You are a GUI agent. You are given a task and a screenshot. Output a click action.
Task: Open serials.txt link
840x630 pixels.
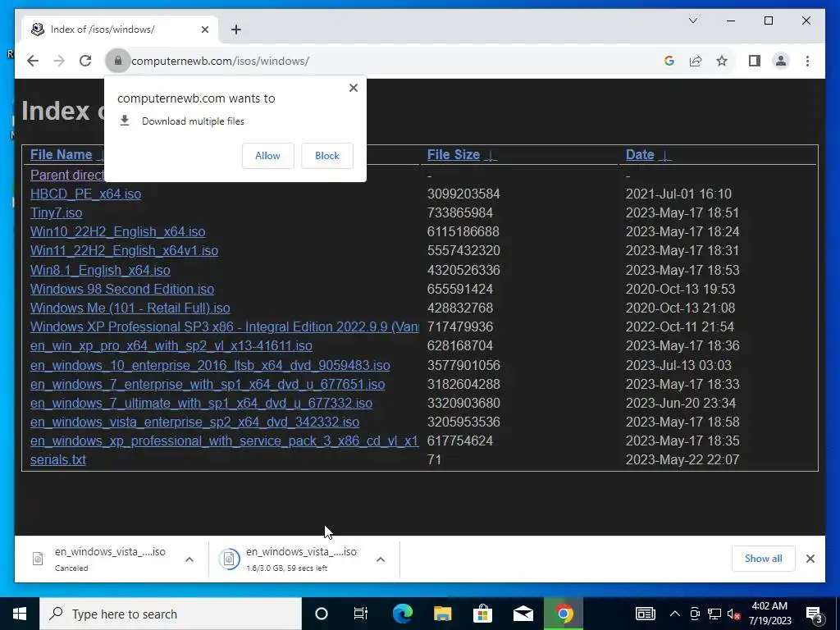[58, 459]
